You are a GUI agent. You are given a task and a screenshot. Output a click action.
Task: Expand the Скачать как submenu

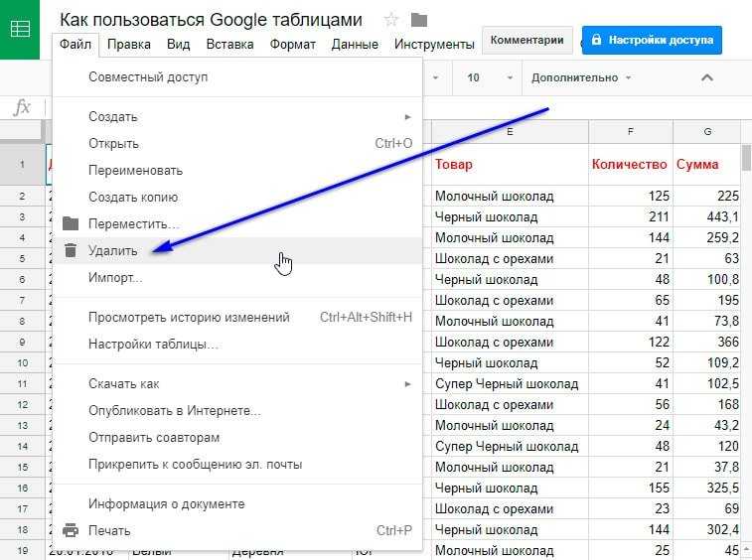[237, 383]
